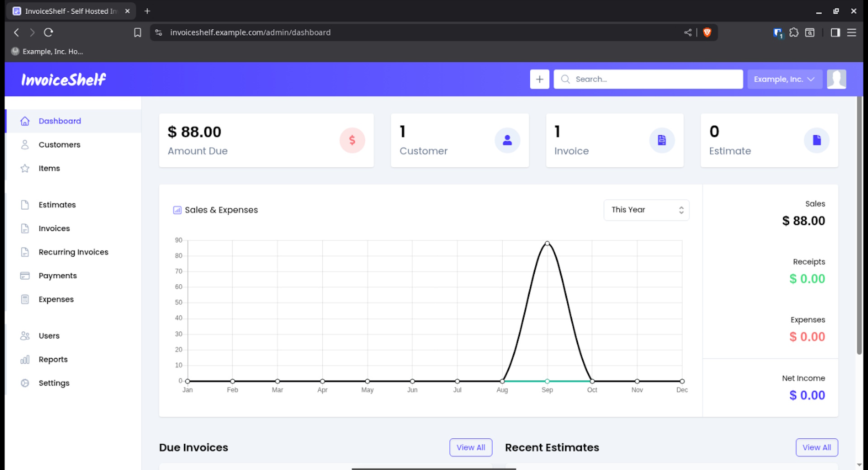Screen dimensions: 868x470
Task: Toggle the browser sidebar panel
Action: click(835, 33)
